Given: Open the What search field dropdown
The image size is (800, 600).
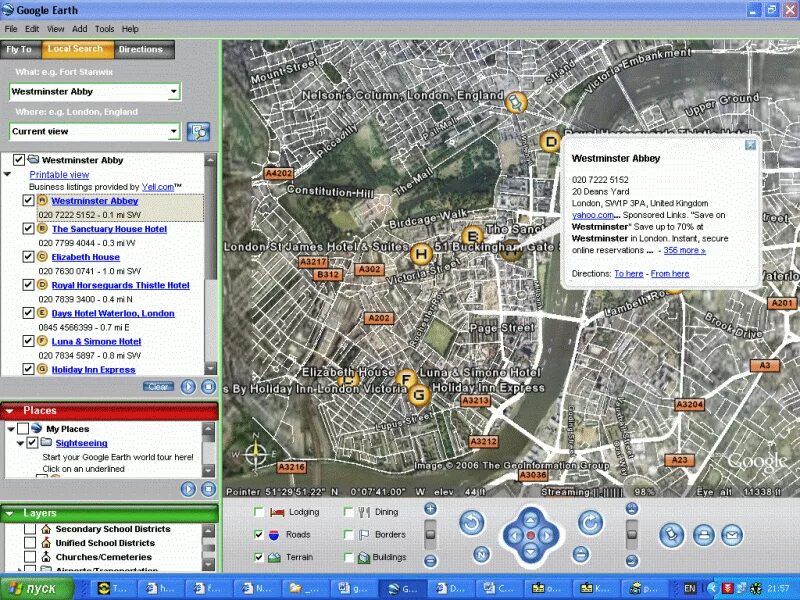Looking at the screenshot, I should coord(173,92).
